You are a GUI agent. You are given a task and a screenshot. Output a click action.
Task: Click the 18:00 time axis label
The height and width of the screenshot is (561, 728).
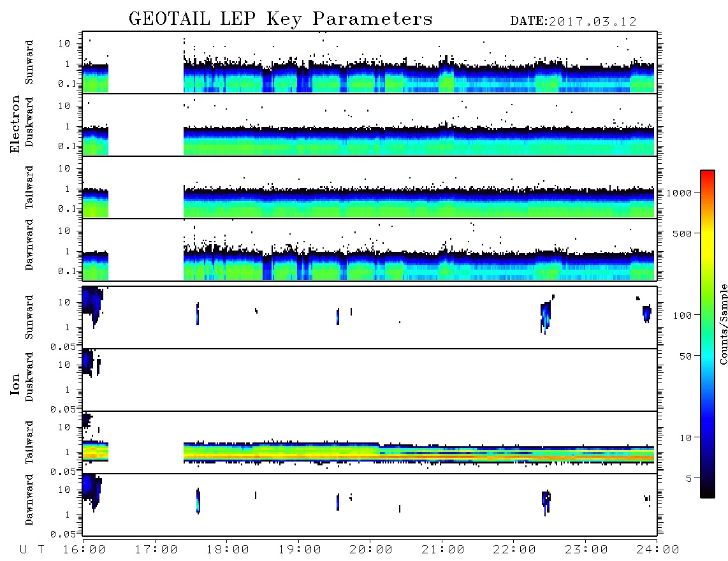tap(228, 550)
